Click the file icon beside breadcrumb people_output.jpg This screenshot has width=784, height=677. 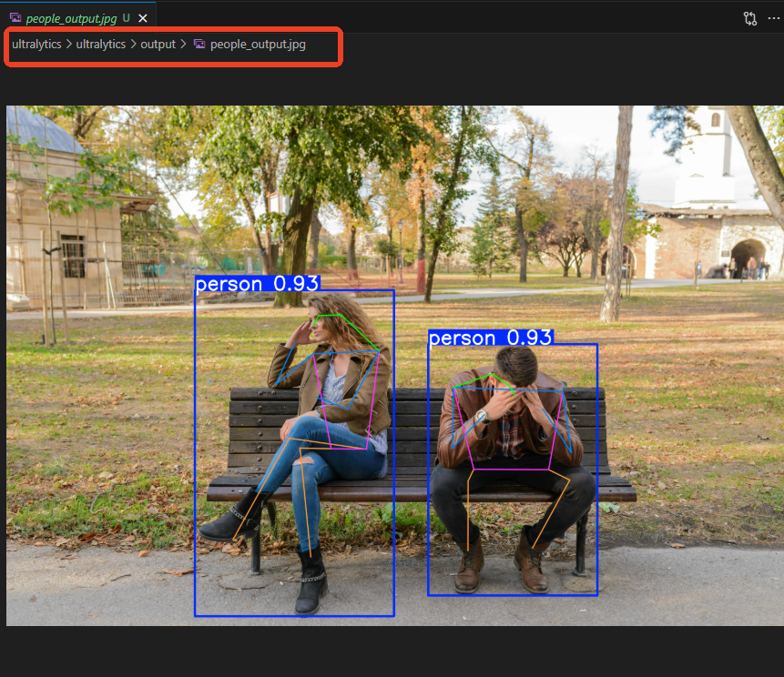tap(199, 44)
